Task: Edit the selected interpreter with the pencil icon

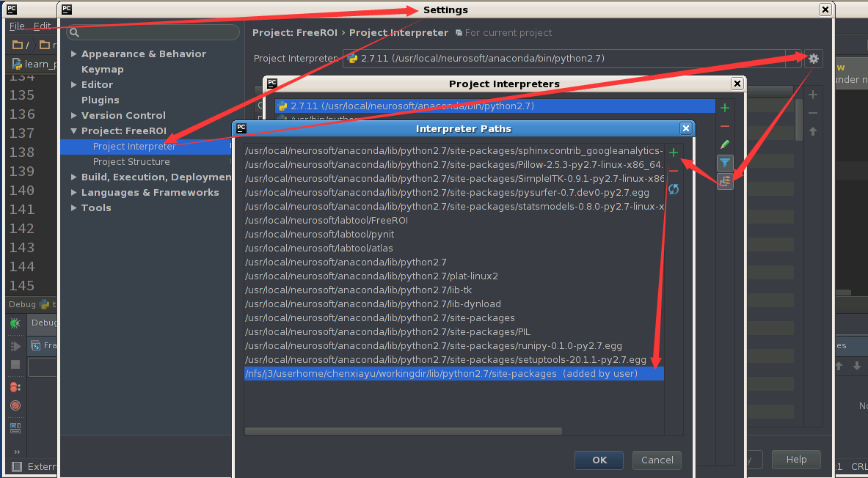Action: pyautogui.click(x=724, y=144)
